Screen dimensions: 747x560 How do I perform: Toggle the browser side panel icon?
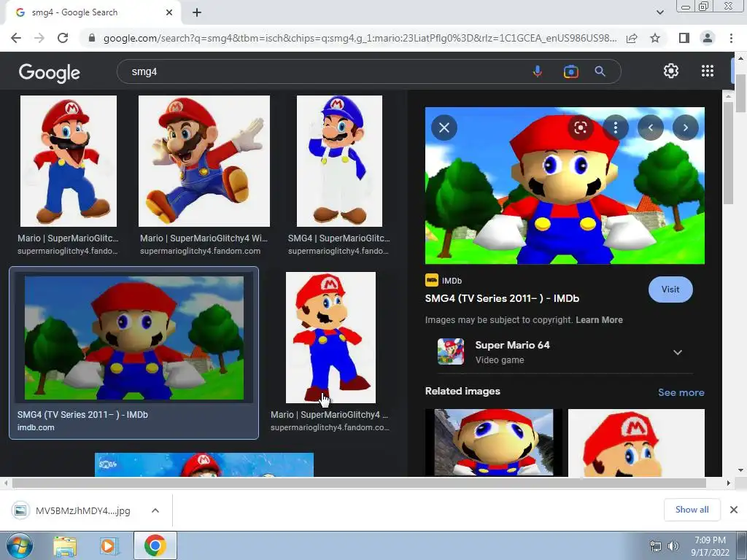click(x=684, y=38)
